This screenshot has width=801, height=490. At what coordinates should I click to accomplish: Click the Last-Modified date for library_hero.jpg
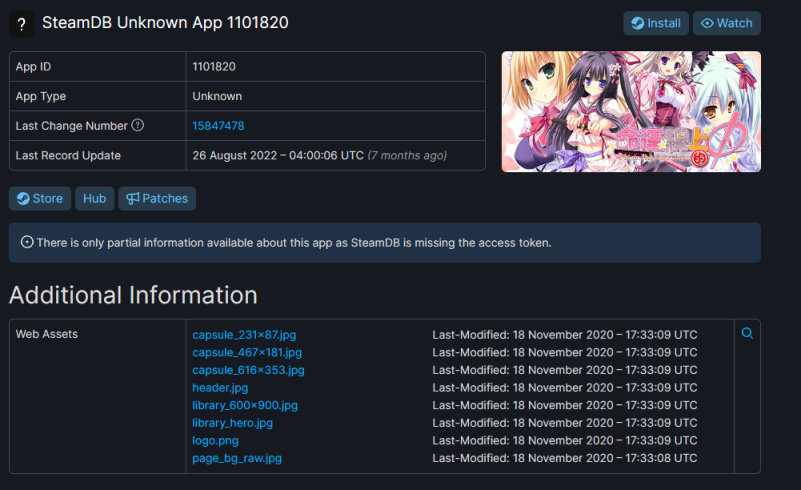565,423
